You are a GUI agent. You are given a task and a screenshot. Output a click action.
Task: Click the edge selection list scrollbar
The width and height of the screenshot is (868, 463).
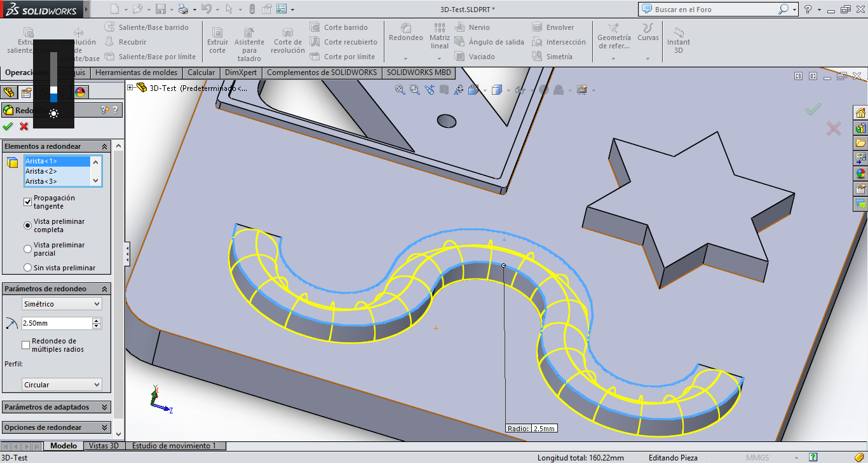(x=96, y=171)
